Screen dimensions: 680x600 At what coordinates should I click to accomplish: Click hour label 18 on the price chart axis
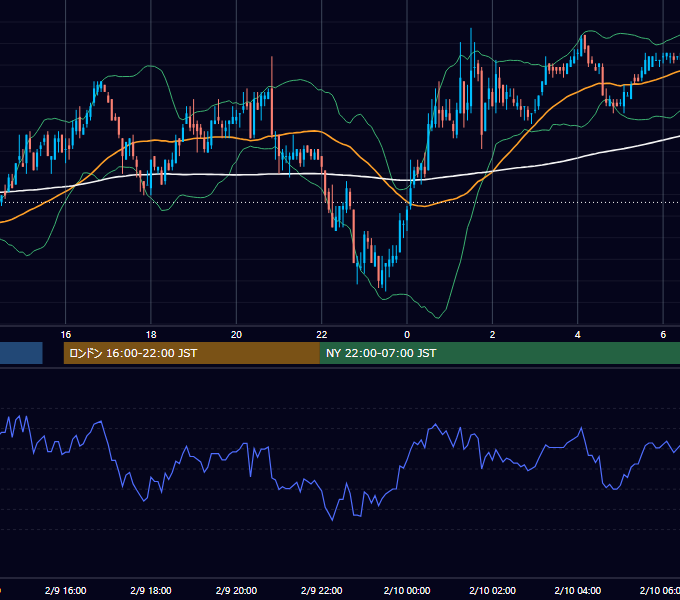click(x=151, y=335)
